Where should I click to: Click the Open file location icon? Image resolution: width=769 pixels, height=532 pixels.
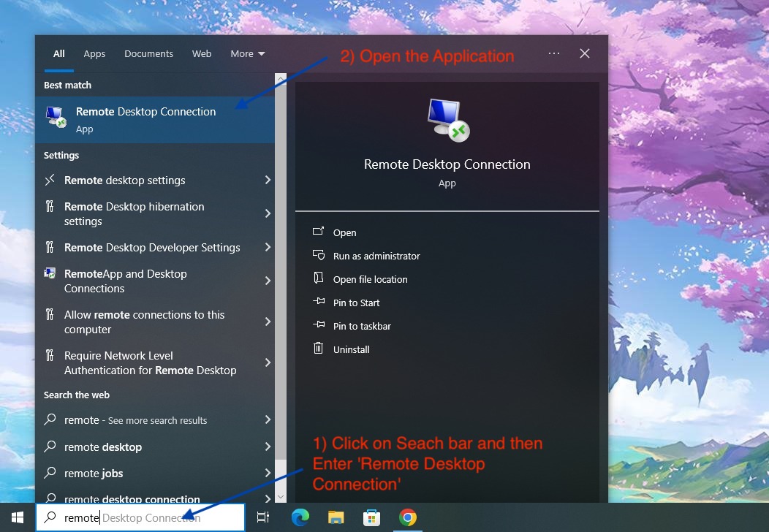pyautogui.click(x=319, y=279)
